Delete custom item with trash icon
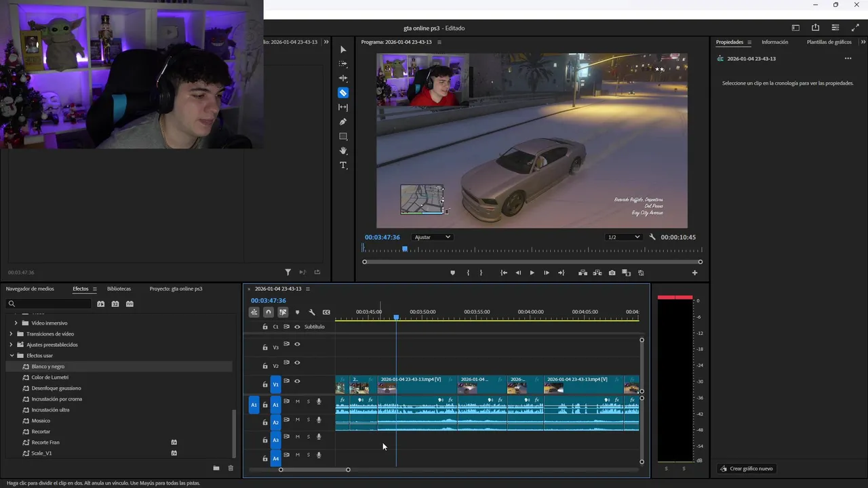The width and height of the screenshot is (868, 488). tap(231, 468)
